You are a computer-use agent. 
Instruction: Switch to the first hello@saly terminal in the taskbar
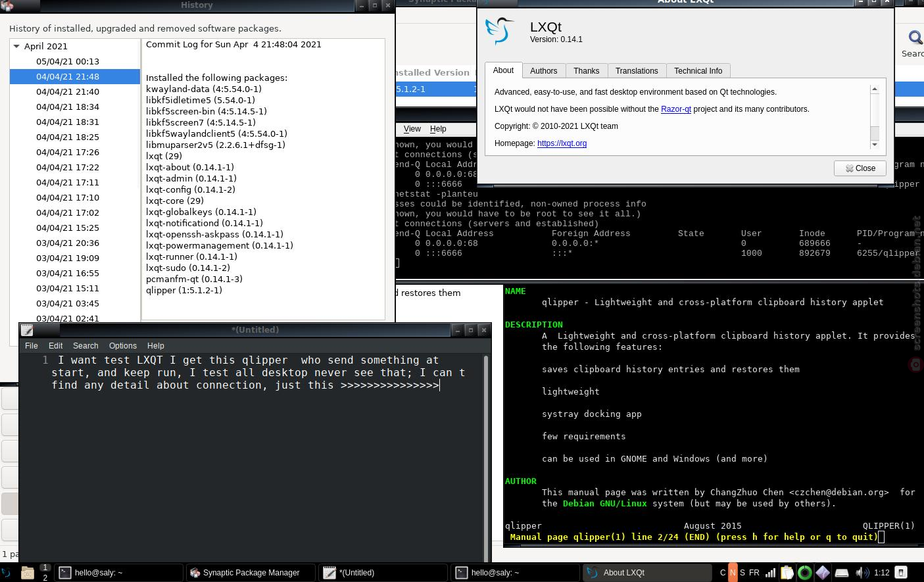pos(119,573)
